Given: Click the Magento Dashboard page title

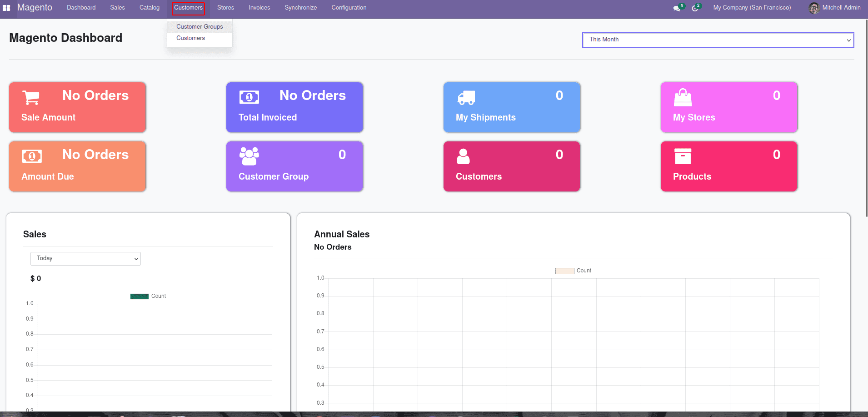Looking at the screenshot, I should [x=65, y=38].
